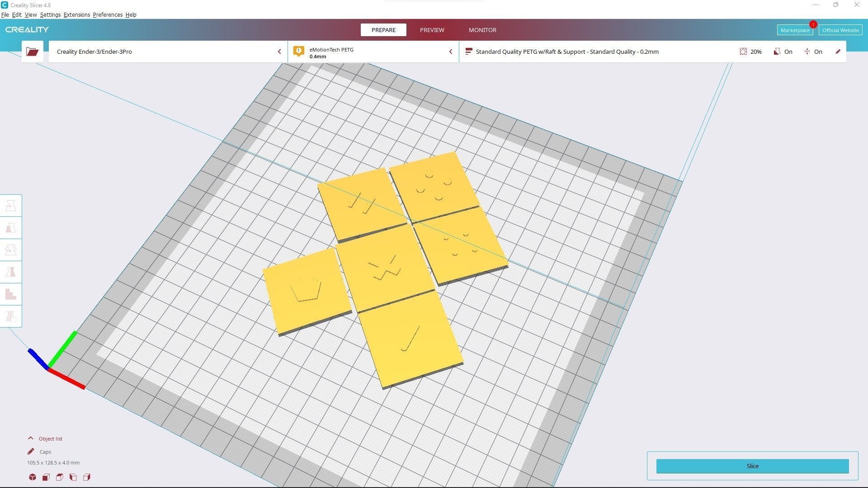868x488 pixels.
Task: Expand the Creality Ender-3 printer selector
Action: (x=168, y=52)
